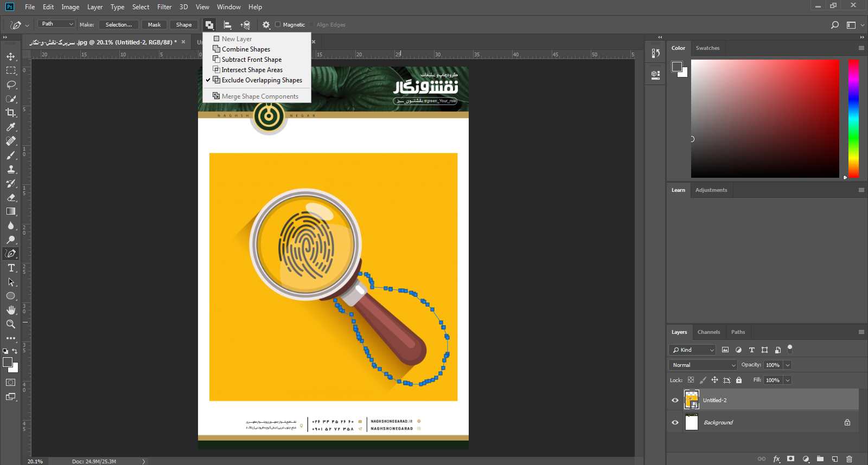
Task: Add a layer mask
Action: 791,458
